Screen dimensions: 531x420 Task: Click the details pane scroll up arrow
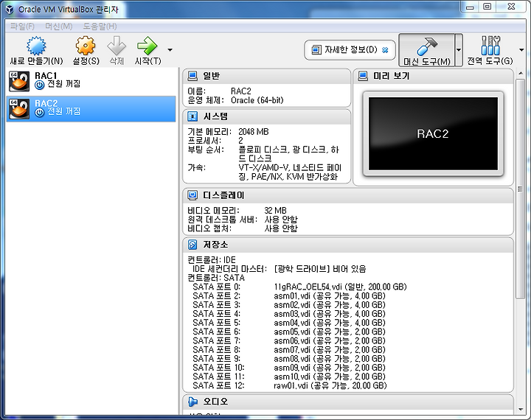(521, 73)
